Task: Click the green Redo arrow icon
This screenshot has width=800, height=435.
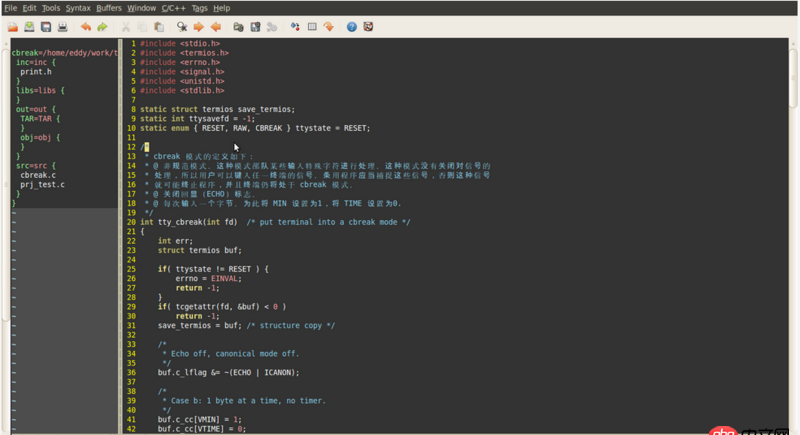Action: click(x=102, y=27)
